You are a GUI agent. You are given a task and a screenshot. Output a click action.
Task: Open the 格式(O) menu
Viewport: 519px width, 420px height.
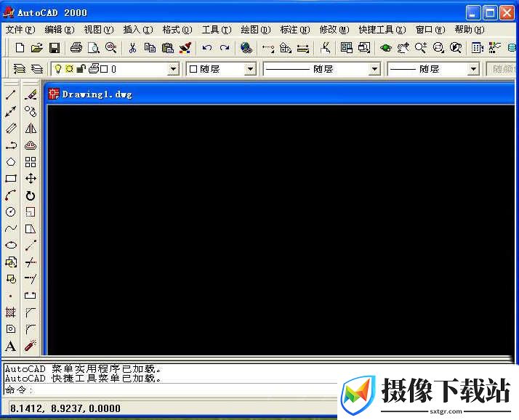pyautogui.click(x=177, y=30)
